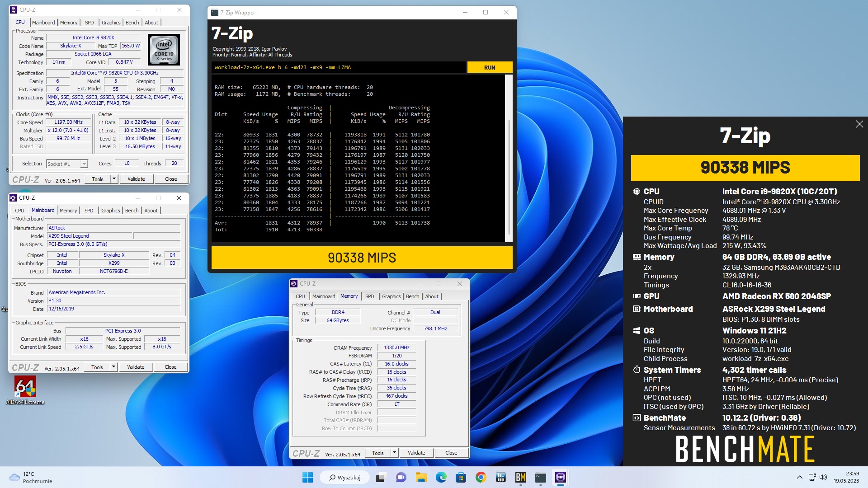Select DRAM Frequency value 1330.0 MHz
The image size is (868, 488).
(x=396, y=347)
